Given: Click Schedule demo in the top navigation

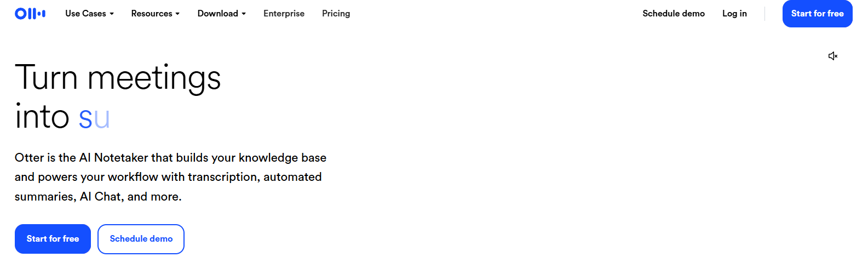Looking at the screenshot, I should coord(674,14).
